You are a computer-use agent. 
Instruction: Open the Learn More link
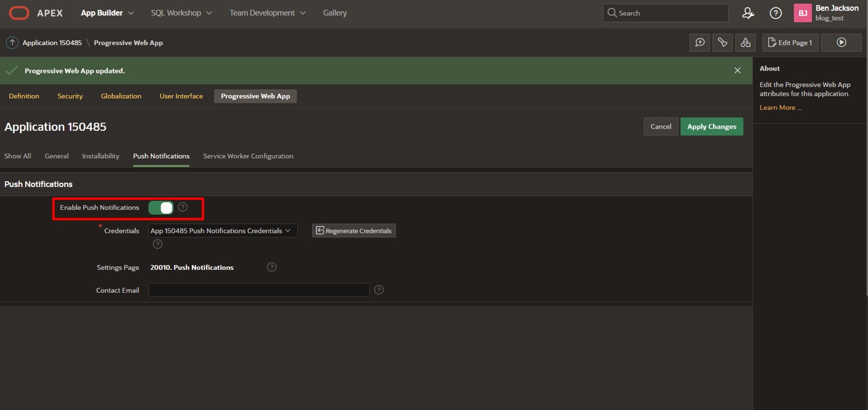coord(780,107)
